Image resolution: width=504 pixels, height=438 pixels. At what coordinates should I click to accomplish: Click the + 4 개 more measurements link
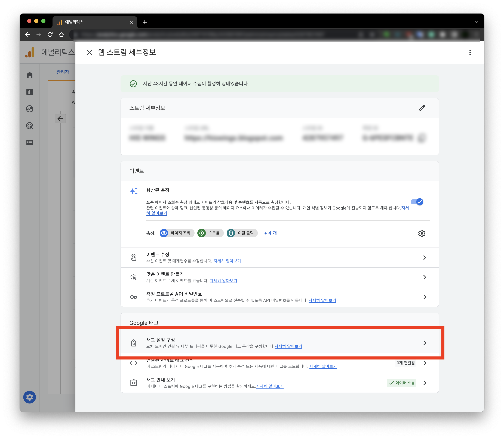pyautogui.click(x=270, y=233)
